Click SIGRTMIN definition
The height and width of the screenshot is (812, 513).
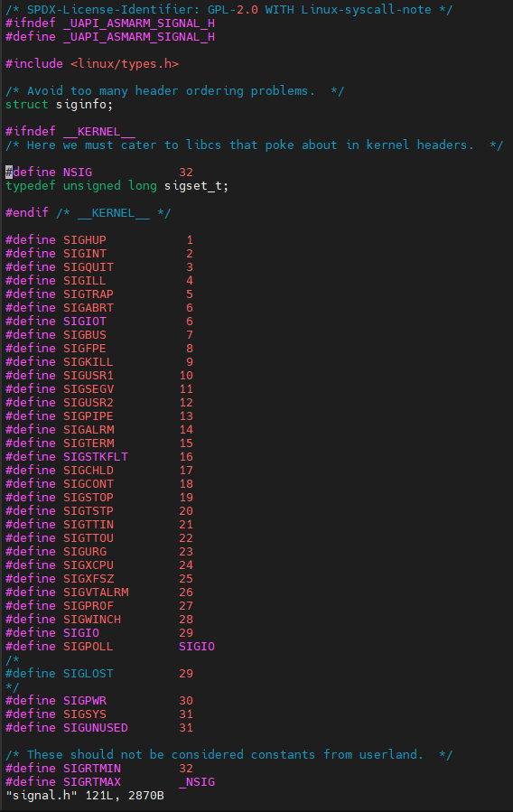click(x=99, y=768)
